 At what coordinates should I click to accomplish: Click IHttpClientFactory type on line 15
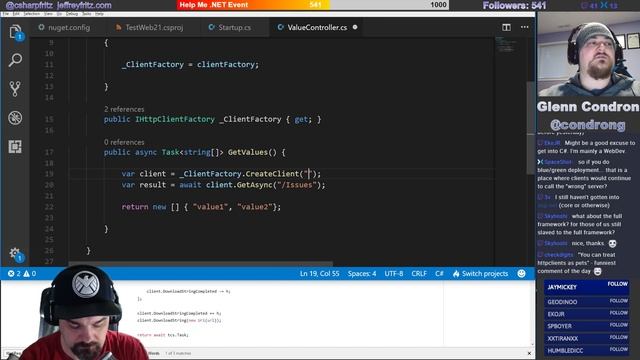175,120
